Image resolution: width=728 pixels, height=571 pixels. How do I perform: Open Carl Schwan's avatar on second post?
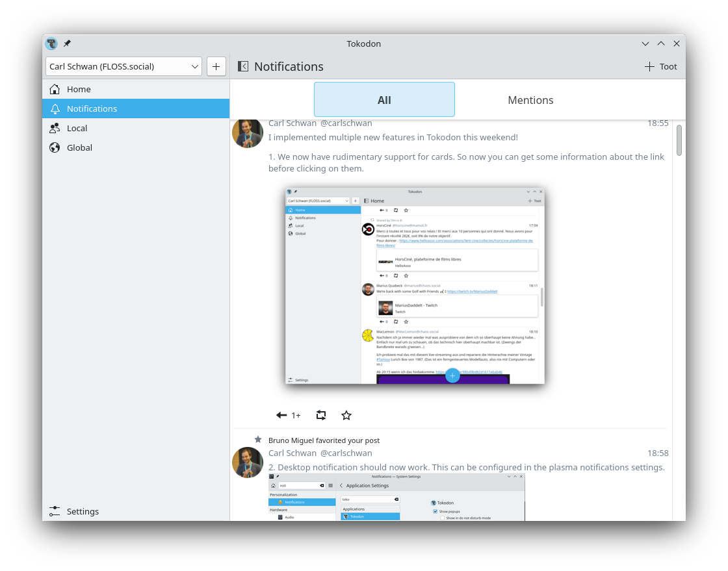click(x=248, y=463)
